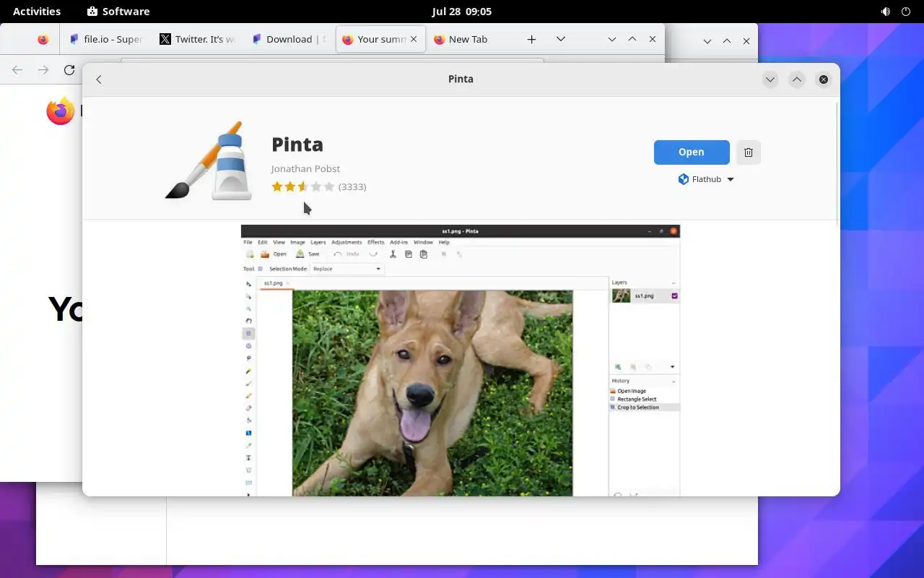Image resolution: width=924 pixels, height=578 pixels.
Task: Close the 'Your summ' Firefox tab
Action: point(414,40)
